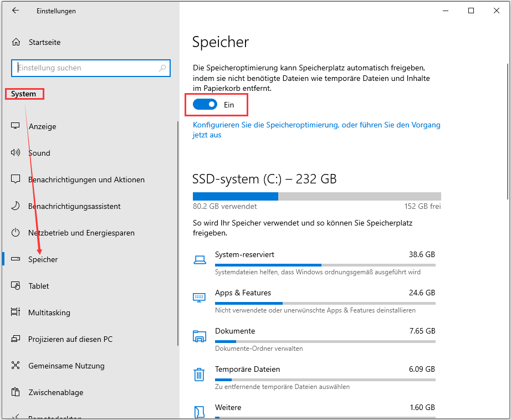Image resolution: width=511 pixels, height=420 pixels.
Task: Go back with the arrow icon
Action: coord(16,11)
